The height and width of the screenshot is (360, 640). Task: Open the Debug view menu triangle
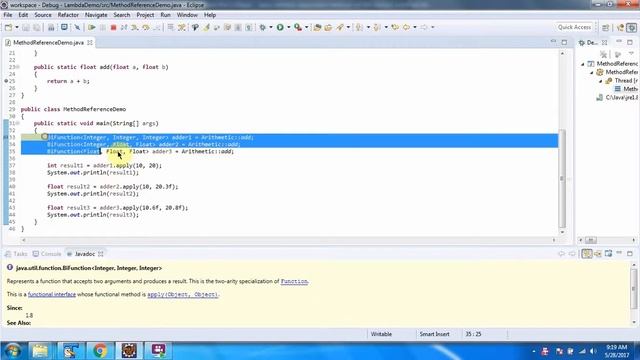[x=631, y=53]
